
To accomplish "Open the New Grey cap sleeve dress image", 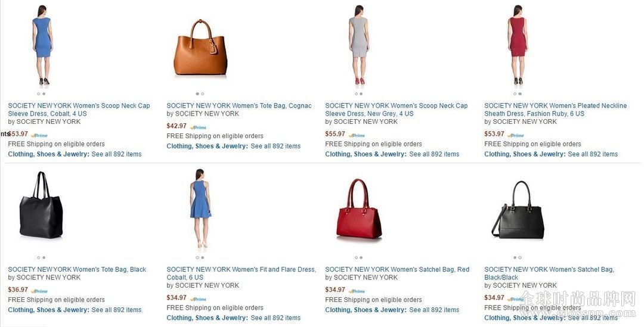I will [359, 45].
